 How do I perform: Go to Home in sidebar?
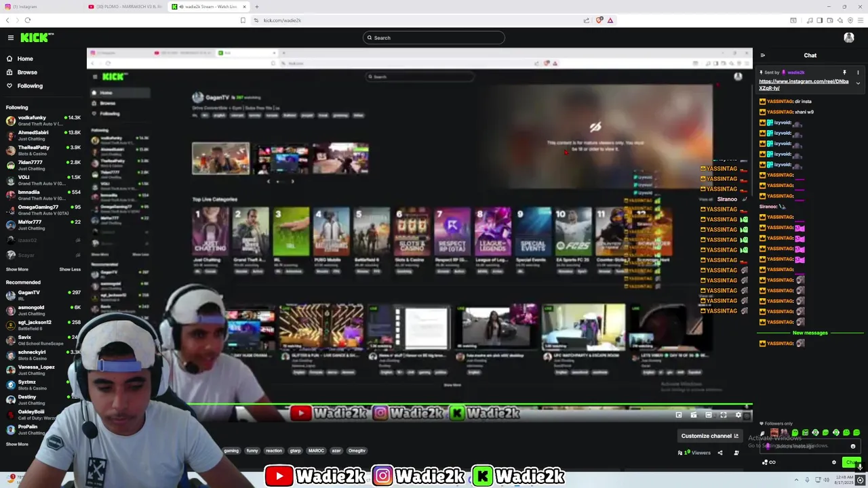(25, 59)
